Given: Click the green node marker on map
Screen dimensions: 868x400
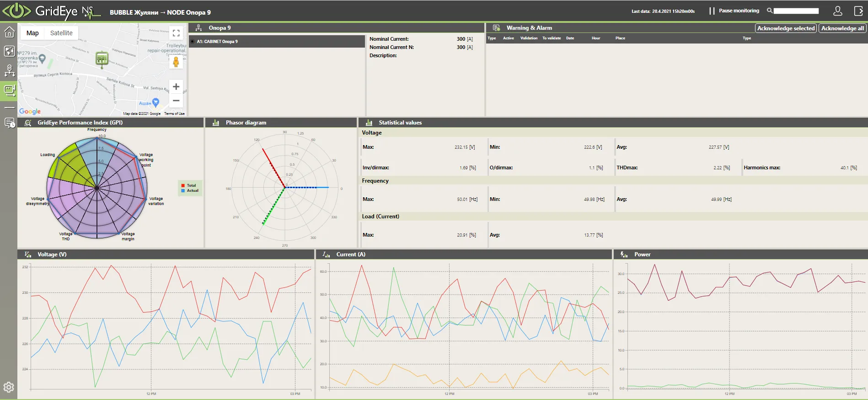Looking at the screenshot, I should point(102,59).
